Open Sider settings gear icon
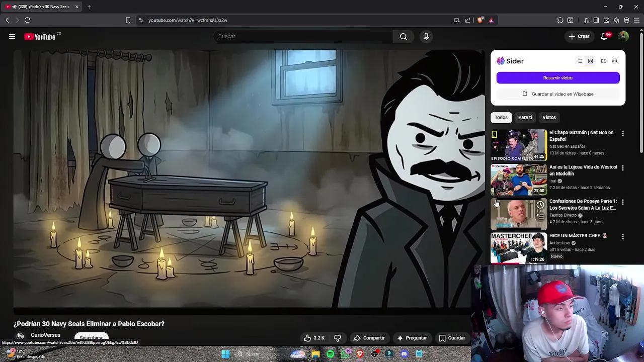644x362 pixels. coord(614,61)
